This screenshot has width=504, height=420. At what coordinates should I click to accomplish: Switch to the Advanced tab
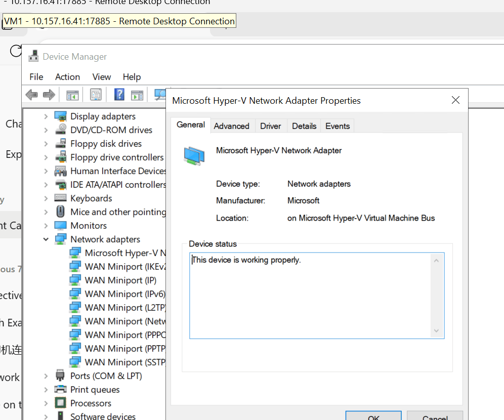click(231, 126)
